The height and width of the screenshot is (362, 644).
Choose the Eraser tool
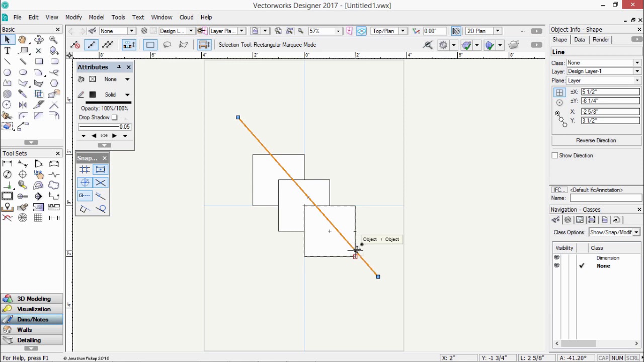7,126
